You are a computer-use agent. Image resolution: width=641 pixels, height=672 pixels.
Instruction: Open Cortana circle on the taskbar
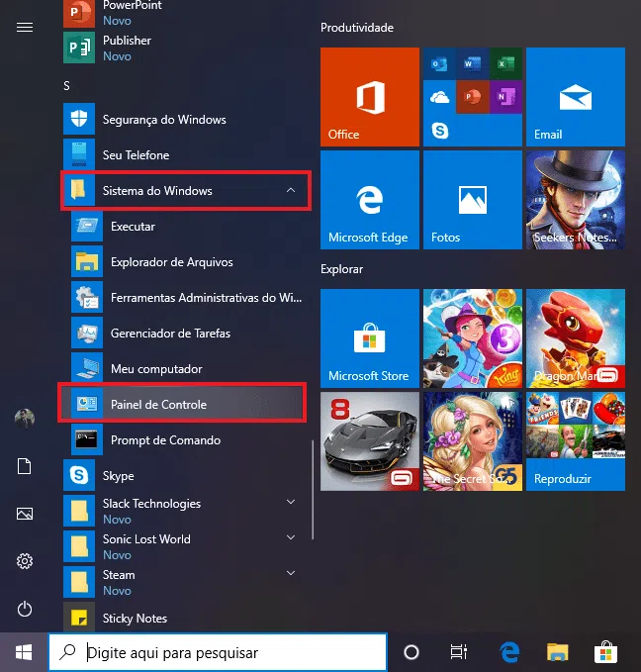click(412, 652)
